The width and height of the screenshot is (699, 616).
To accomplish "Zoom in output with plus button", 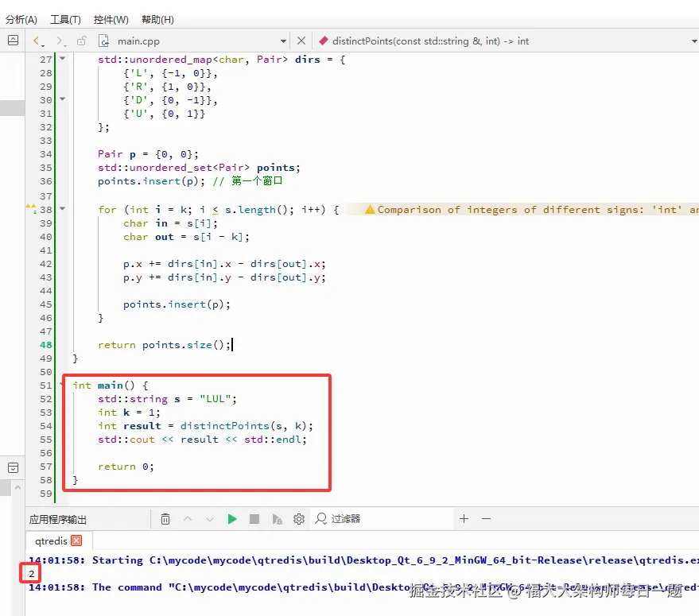I will pyautogui.click(x=464, y=519).
